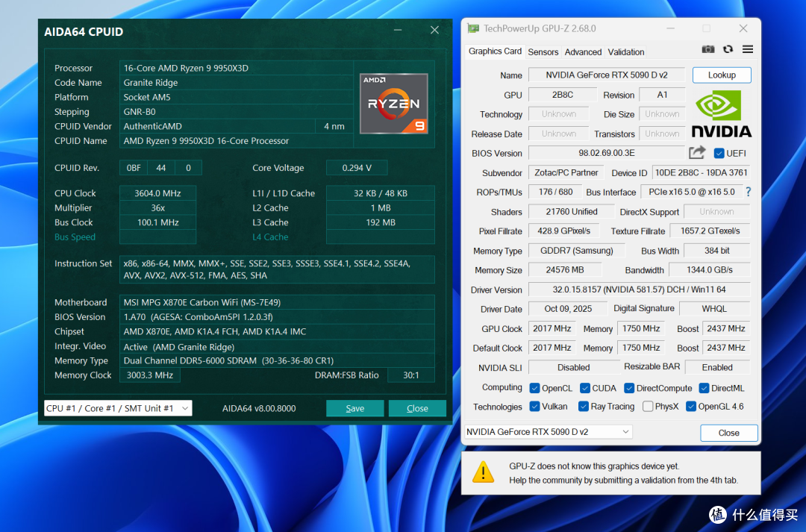806x532 pixels.
Task: Minimize the AIDA64 CPUID window
Action: (398, 31)
